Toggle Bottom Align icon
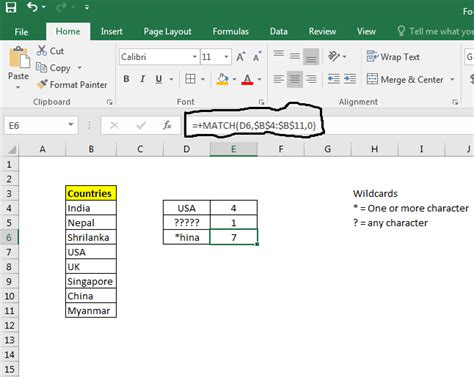The image size is (474, 377). [311, 57]
